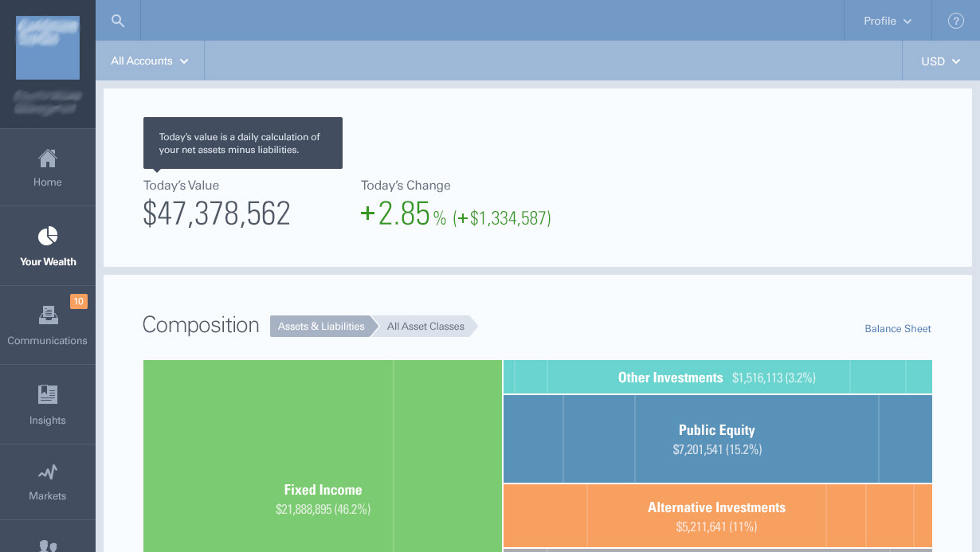This screenshot has height=552, width=980.
Task: Click the blurred company logo
Action: click(48, 48)
